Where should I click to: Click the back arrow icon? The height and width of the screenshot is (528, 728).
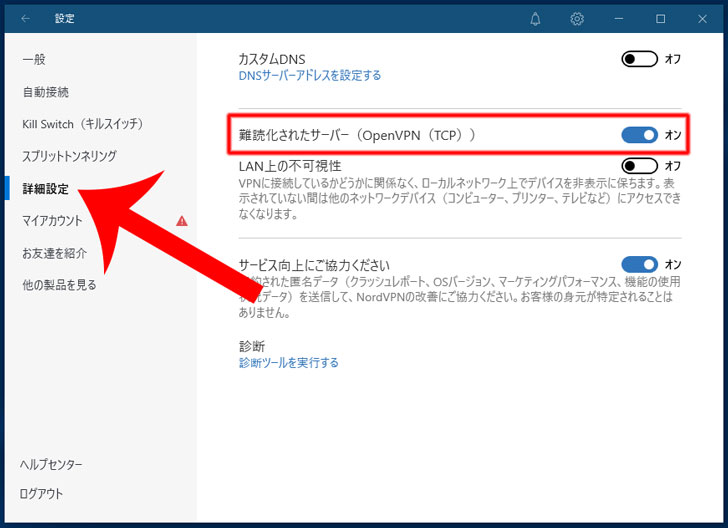25,19
